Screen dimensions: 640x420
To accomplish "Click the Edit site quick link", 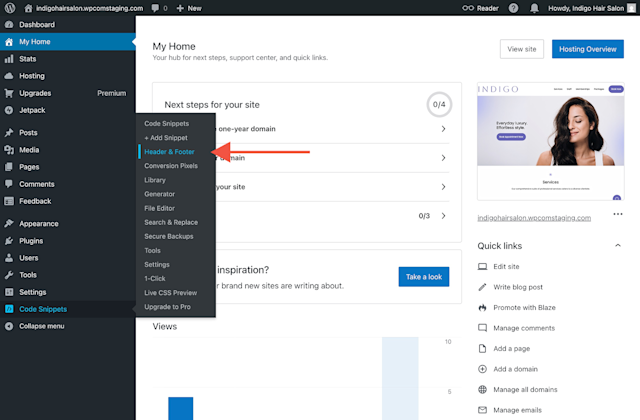I will click(506, 267).
